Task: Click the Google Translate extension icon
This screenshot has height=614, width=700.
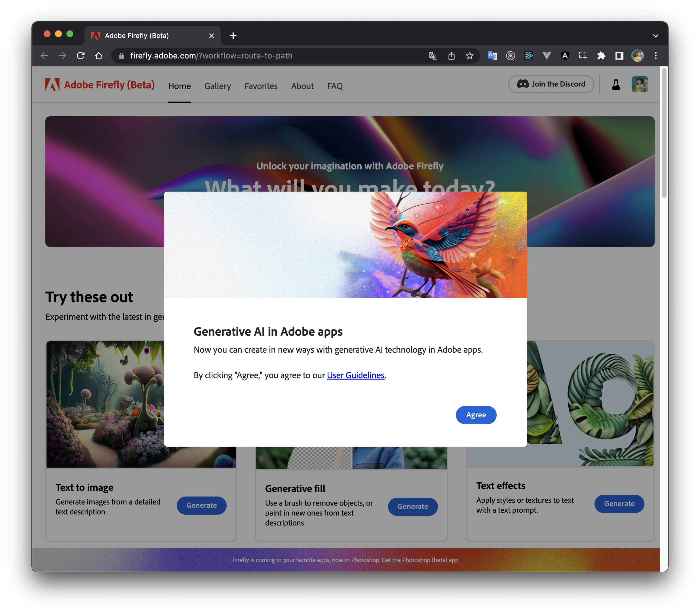Action: [x=492, y=56]
